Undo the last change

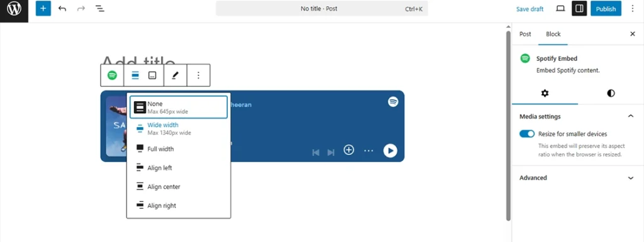click(x=62, y=9)
